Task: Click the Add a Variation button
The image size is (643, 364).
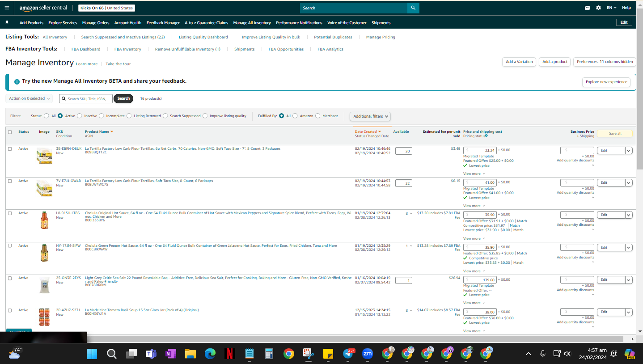Action: click(519, 62)
